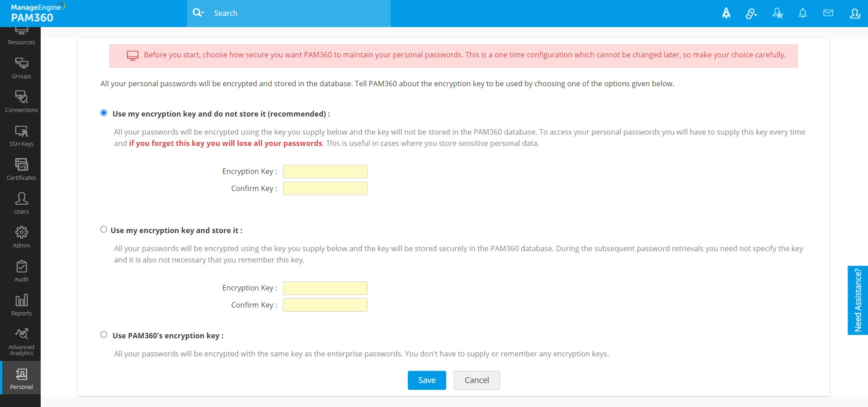Open the Personal tab in sidebar

21,378
